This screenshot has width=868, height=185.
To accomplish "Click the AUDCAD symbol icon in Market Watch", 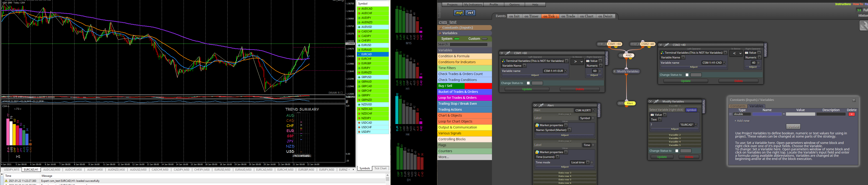I will 360,9.
